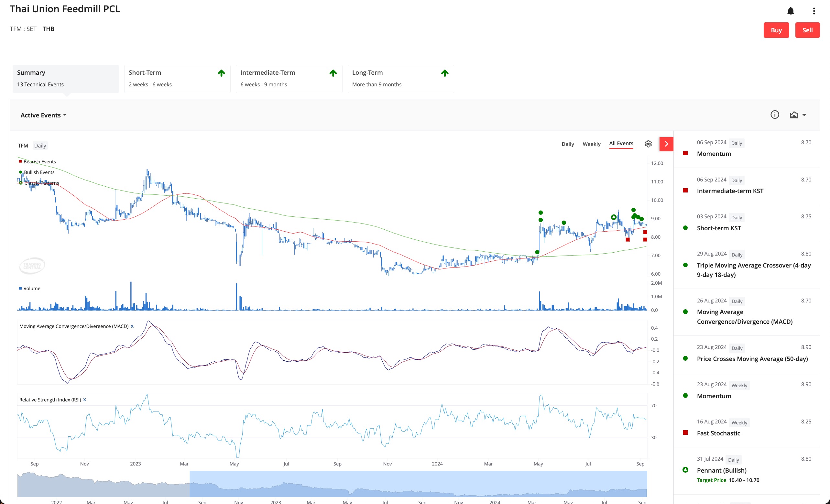Open the alerts bell icon
830x504 pixels.
click(x=790, y=11)
